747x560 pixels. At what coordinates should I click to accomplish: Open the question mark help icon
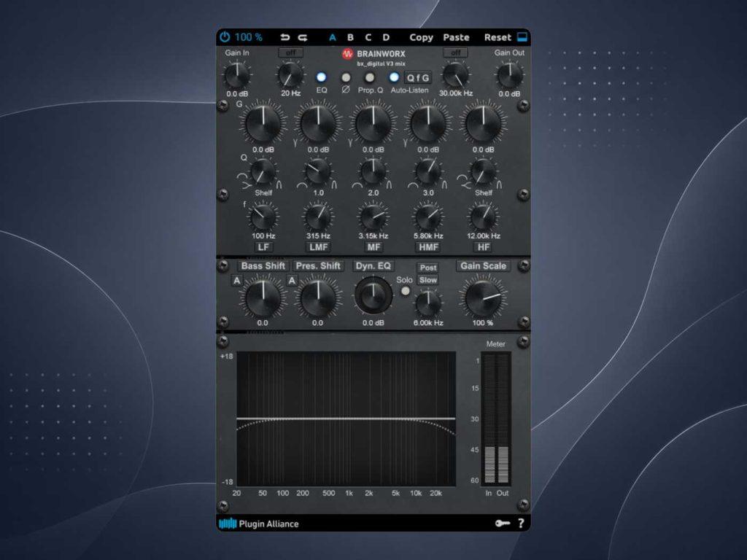tap(521, 524)
